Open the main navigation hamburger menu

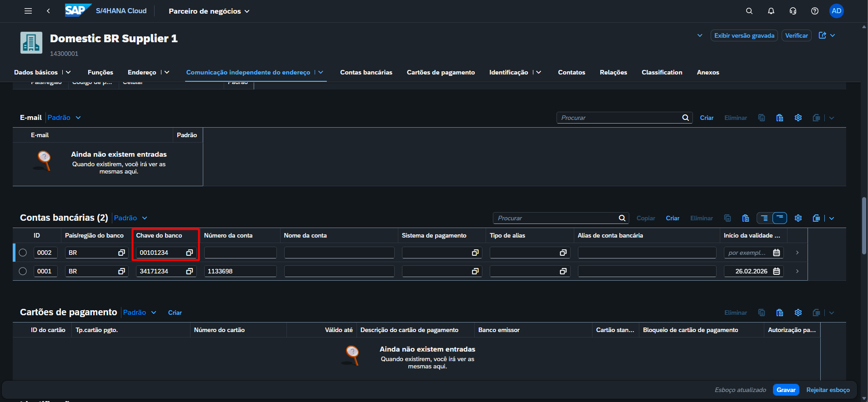point(28,11)
